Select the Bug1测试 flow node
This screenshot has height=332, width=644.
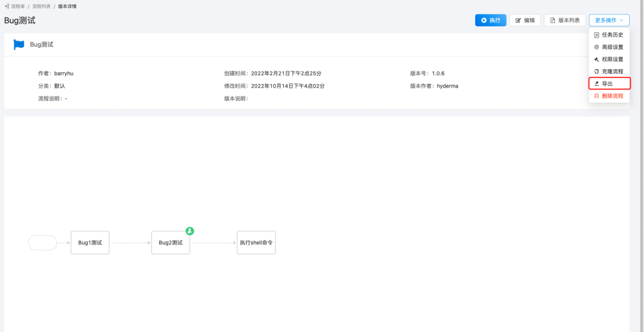[90, 243]
